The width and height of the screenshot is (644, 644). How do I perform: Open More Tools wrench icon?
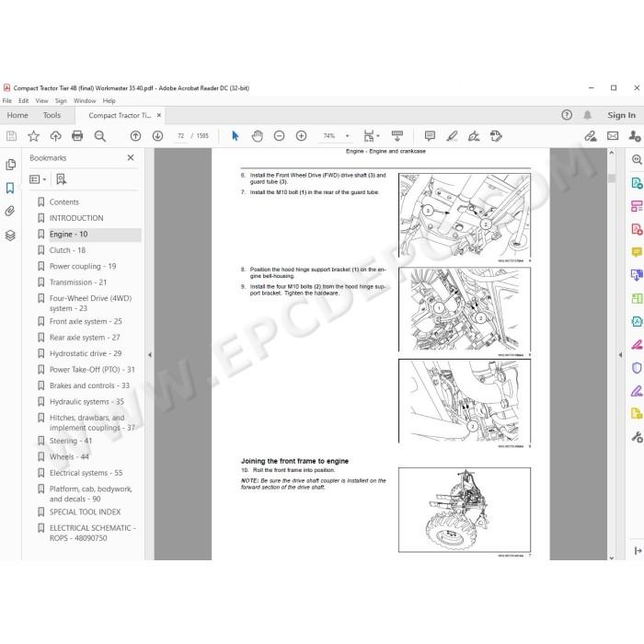tap(637, 437)
